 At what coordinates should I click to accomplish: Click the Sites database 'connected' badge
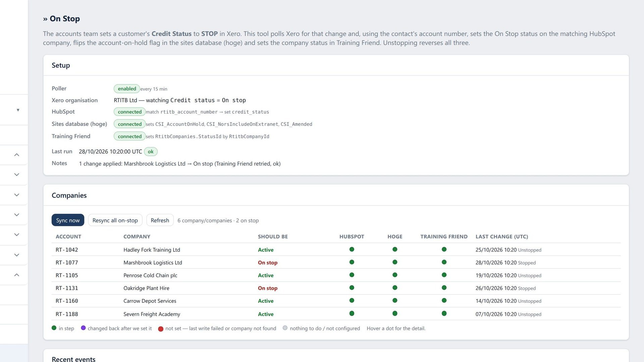(x=129, y=124)
